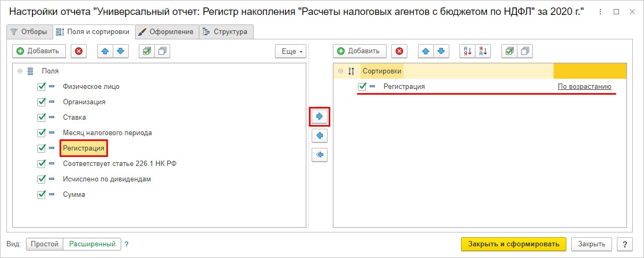Screen dimensions: 644x258
Task: Set ascending sort order icon
Action: coord(467,51)
